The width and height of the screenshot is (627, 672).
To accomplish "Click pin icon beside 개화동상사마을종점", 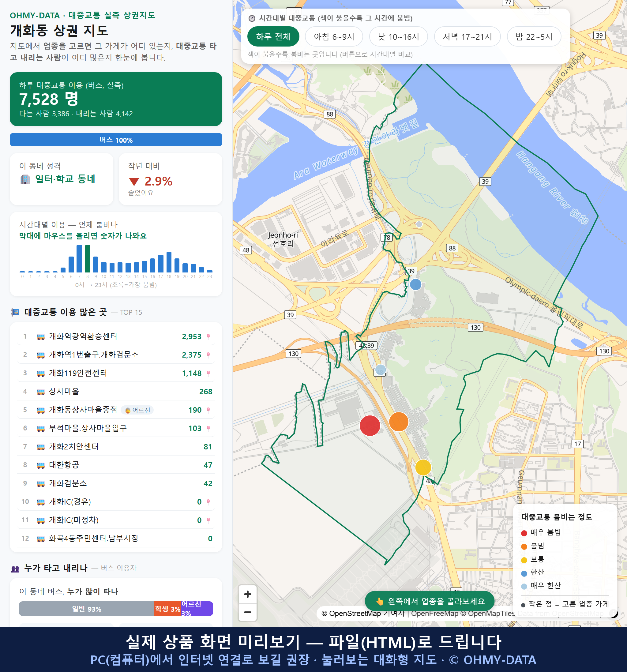I will (x=208, y=410).
